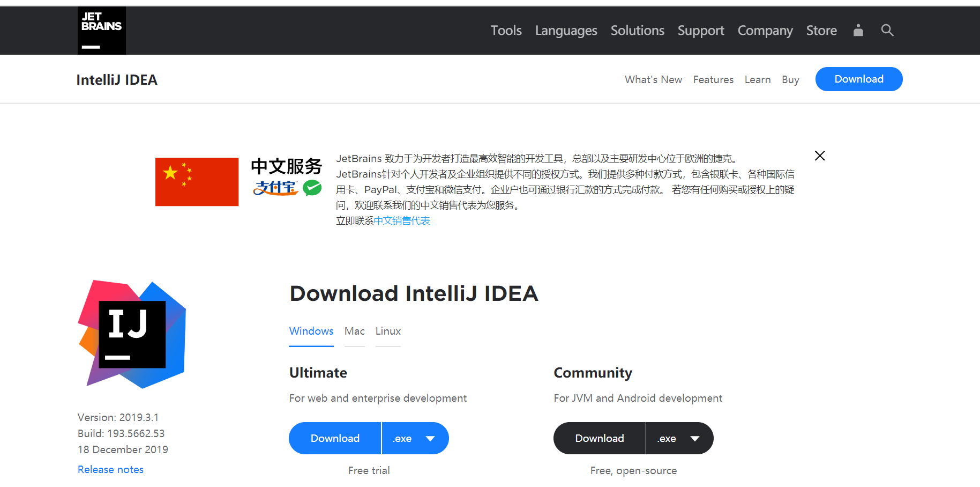Download the Ultimate free trial

tap(334, 438)
